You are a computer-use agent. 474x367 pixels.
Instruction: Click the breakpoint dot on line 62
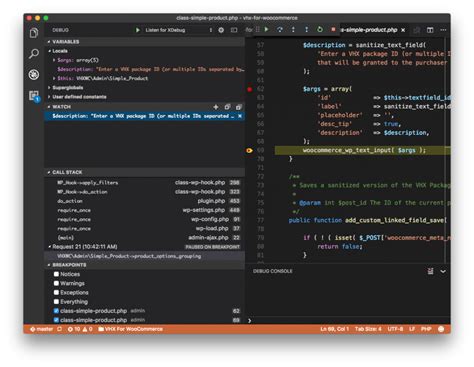tap(250, 89)
